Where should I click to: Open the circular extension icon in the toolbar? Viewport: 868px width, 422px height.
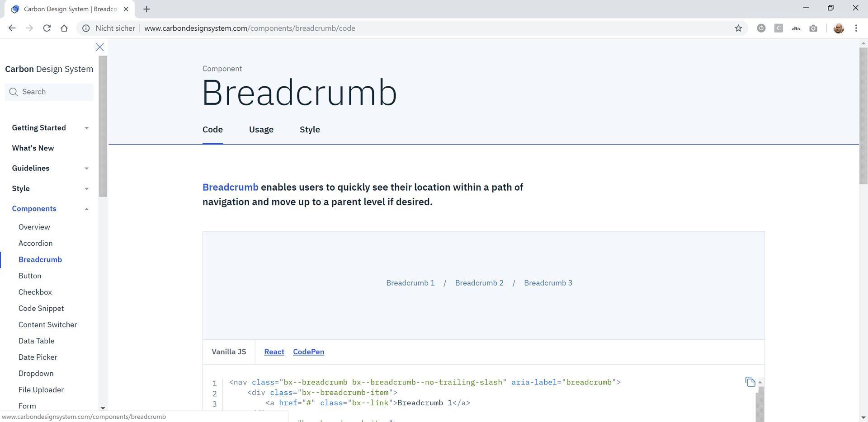click(x=761, y=28)
